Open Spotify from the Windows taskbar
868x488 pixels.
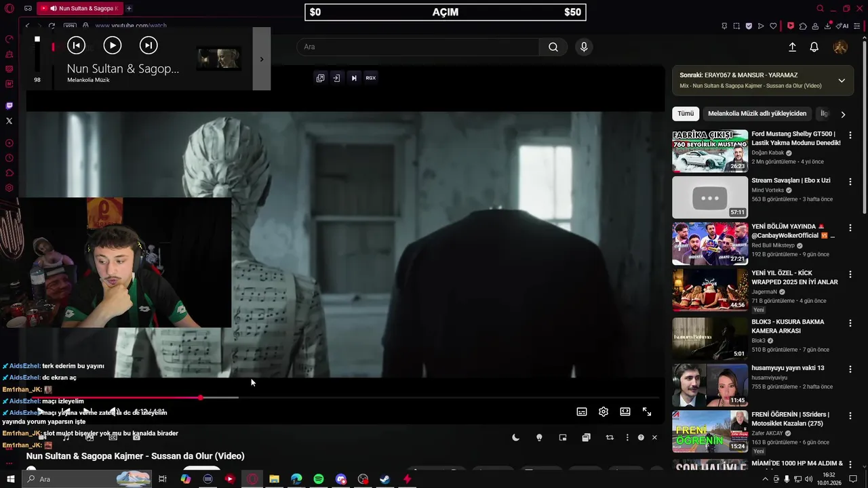[319, 479]
